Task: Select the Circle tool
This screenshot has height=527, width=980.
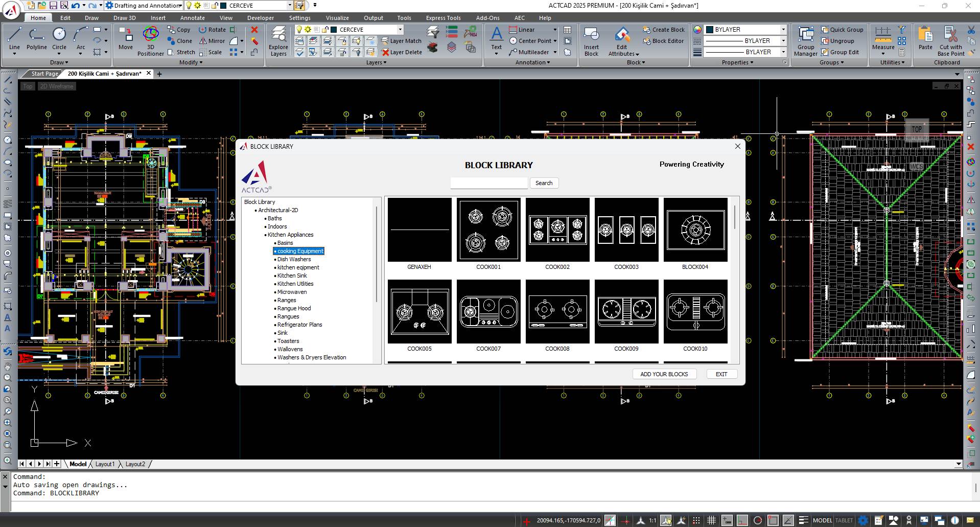Action: 59,39
